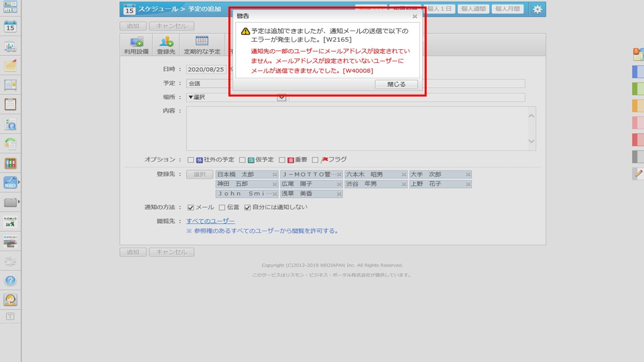Screen dimensions: 644x362
Task: Uncheck the 自分には通知しない checkbox
Action: [248, 207]
